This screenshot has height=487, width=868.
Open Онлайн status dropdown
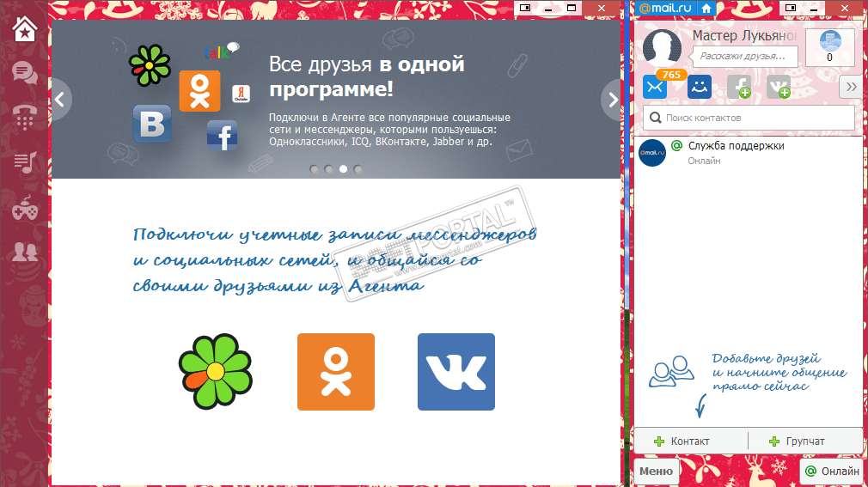point(833,472)
